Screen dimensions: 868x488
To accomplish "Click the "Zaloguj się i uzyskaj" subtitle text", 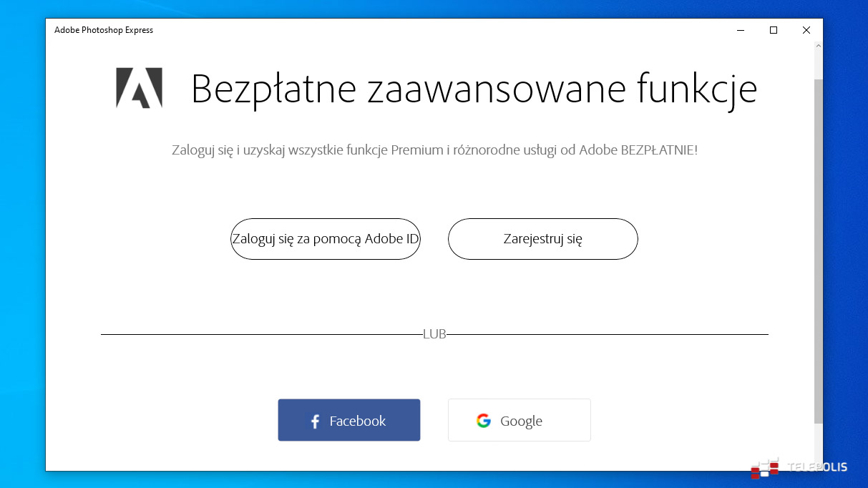I will (434, 151).
